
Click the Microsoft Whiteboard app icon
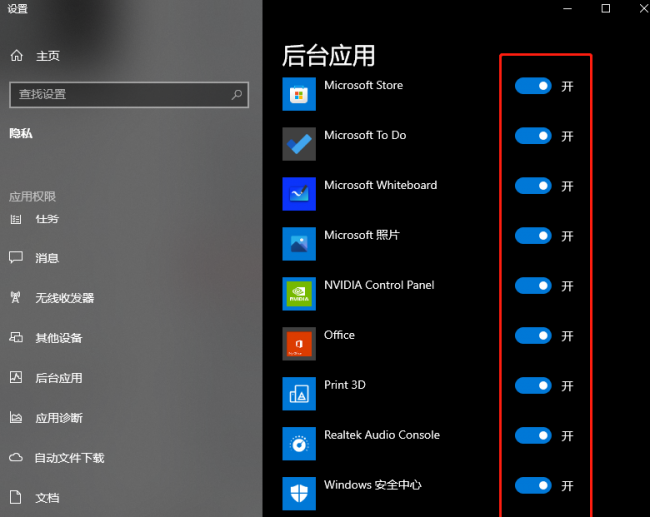point(299,194)
